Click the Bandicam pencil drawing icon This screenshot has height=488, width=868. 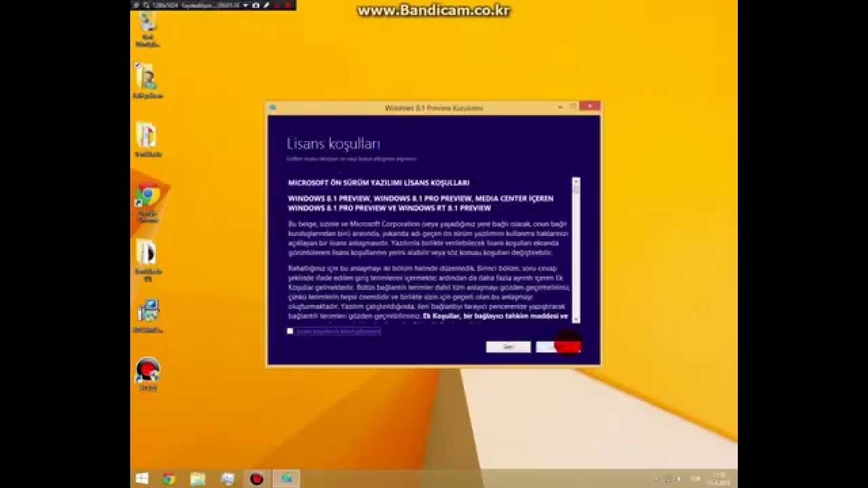(267, 5)
